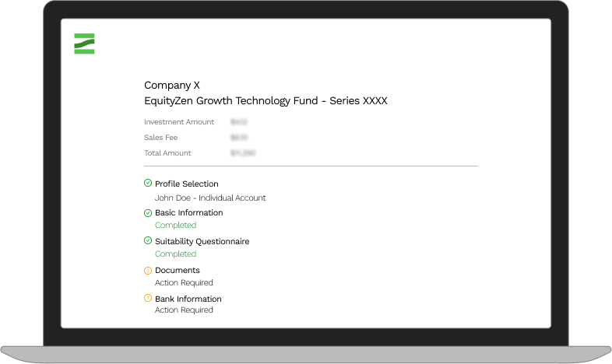Open the Profile Selection step
Viewport: 612px width, 364px height.
(187, 184)
